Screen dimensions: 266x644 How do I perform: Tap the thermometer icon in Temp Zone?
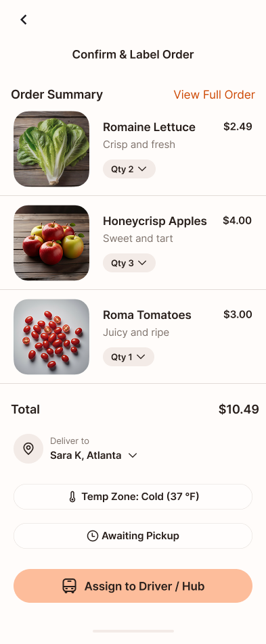click(72, 497)
